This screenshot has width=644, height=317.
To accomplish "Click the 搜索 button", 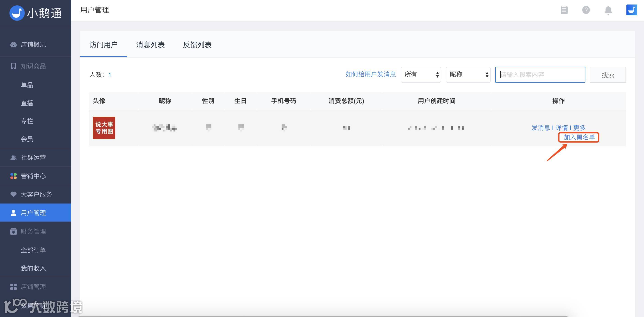I will [x=607, y=75].
